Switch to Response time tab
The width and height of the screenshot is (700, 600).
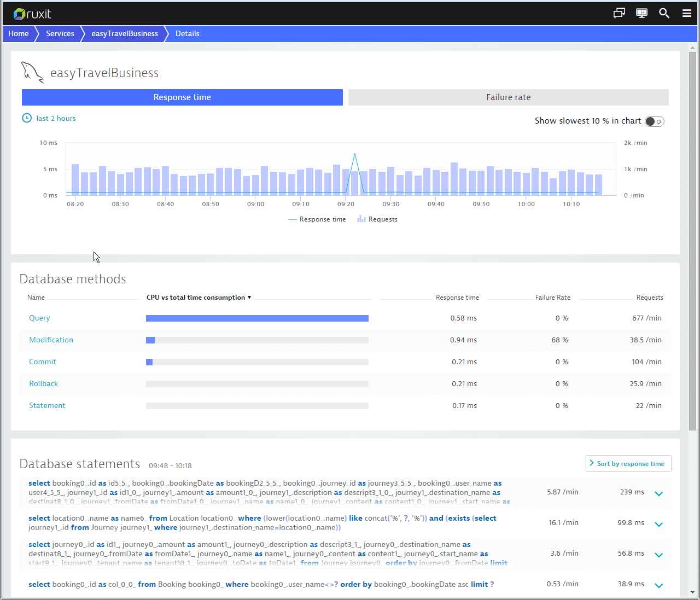pos(182,97)
